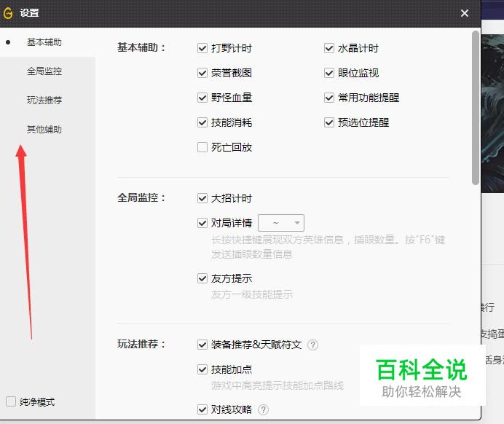This screenshot has height=424, width=504.
Task: Uncheck the 野怪血量 option
Action: pos(202,98)
